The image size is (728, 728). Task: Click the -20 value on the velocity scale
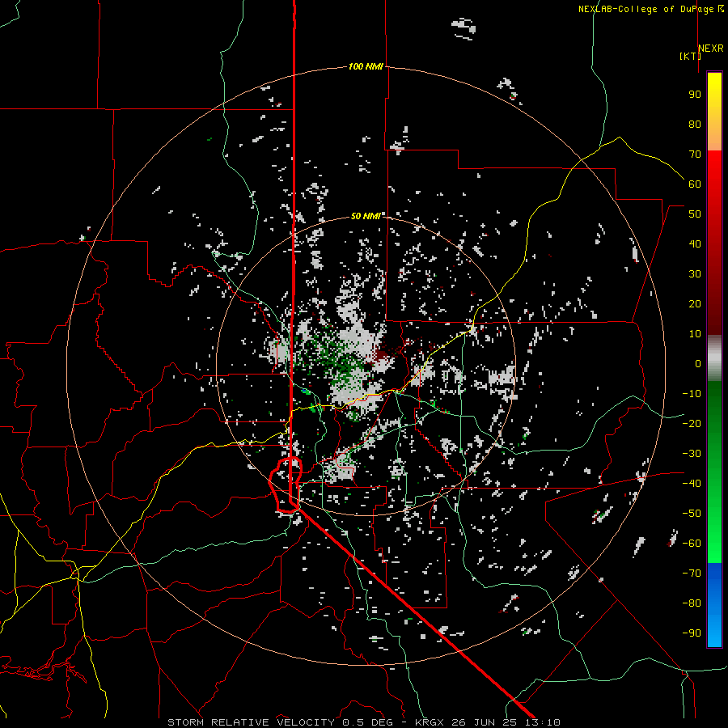(x=692, y=423)
